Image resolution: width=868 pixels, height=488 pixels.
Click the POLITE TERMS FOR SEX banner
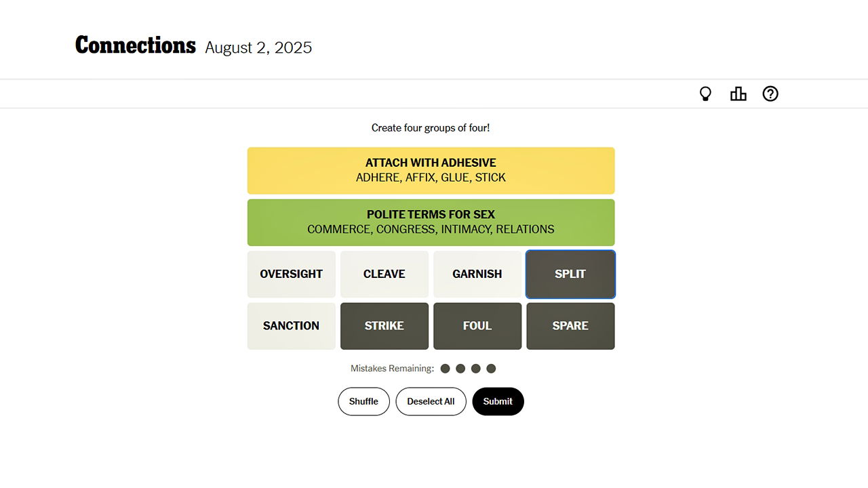(x=431, y=222)
